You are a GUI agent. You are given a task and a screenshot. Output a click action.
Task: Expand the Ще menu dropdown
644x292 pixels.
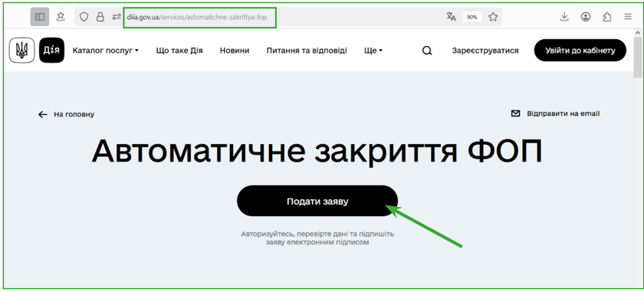coord(373,51)
